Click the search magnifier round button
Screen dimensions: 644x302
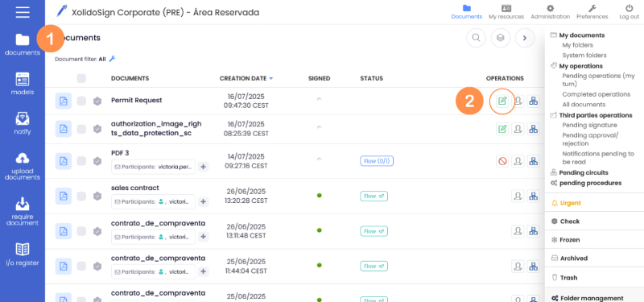(x=476, y=38)
